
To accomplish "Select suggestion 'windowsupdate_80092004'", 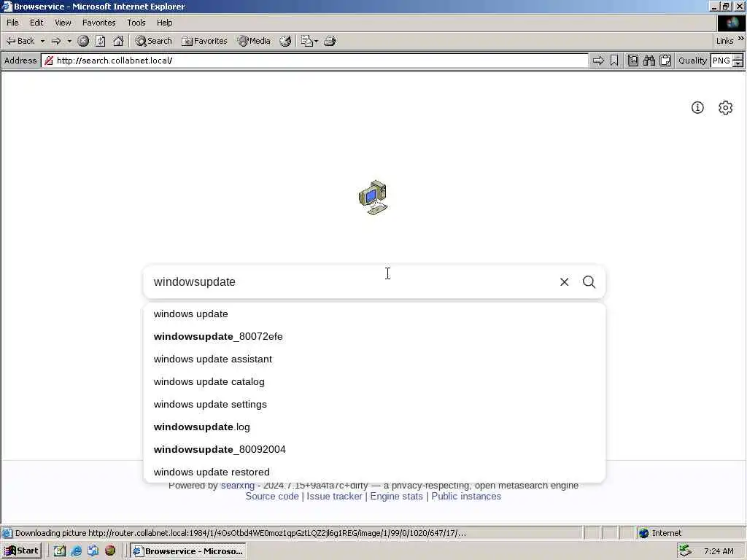I will tap(374, 449).
